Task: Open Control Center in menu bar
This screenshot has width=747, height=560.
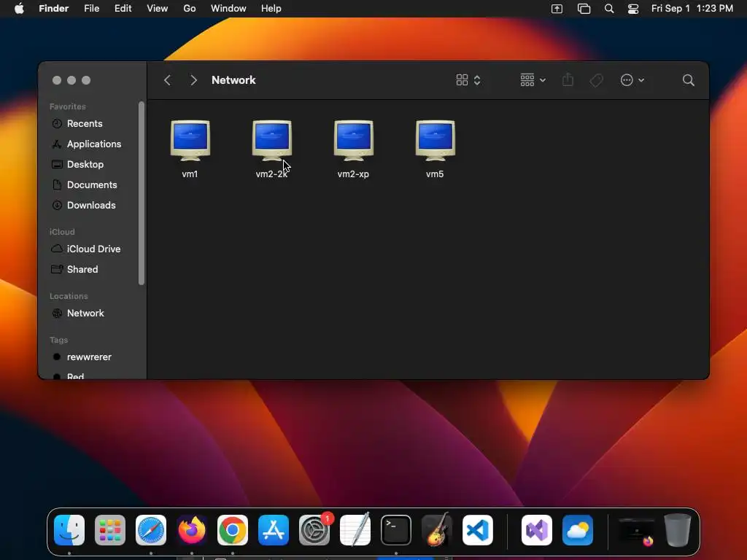Action: click(633, 9)
